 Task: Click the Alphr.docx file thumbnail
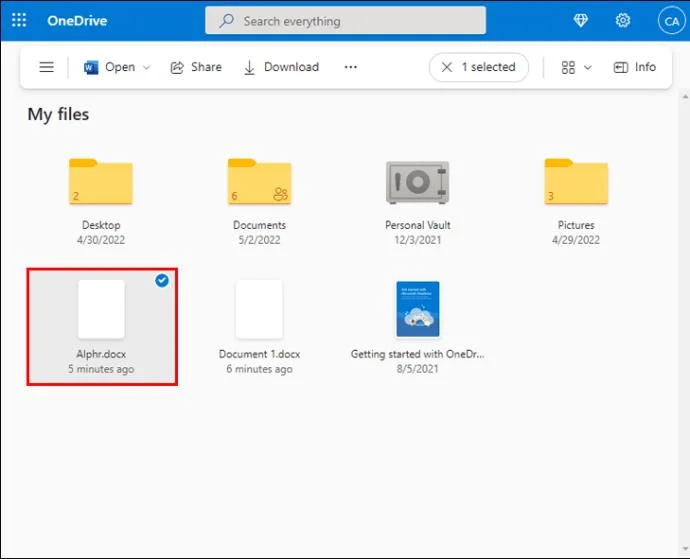tap(101, 309)
